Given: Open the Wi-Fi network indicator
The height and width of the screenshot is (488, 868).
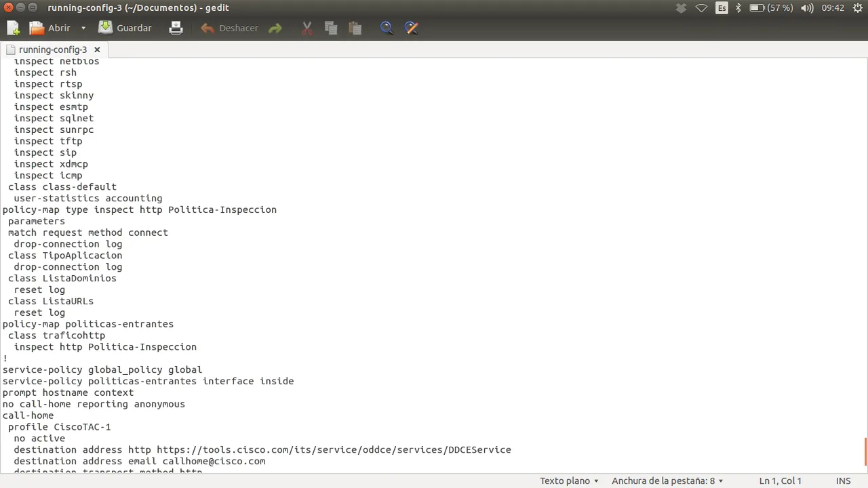Looking at the screenshot, I should 702,8.
